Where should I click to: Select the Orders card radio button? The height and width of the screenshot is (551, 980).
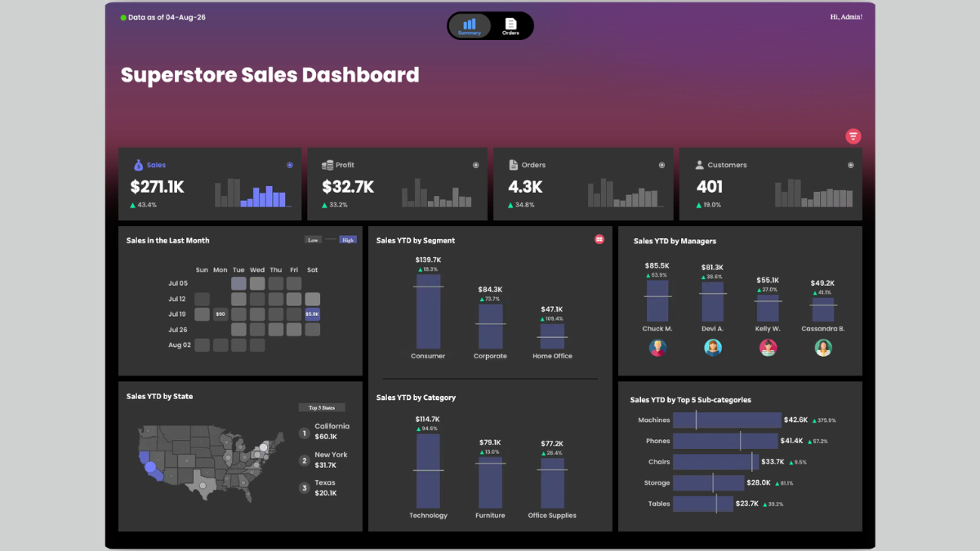coord(661,165)
